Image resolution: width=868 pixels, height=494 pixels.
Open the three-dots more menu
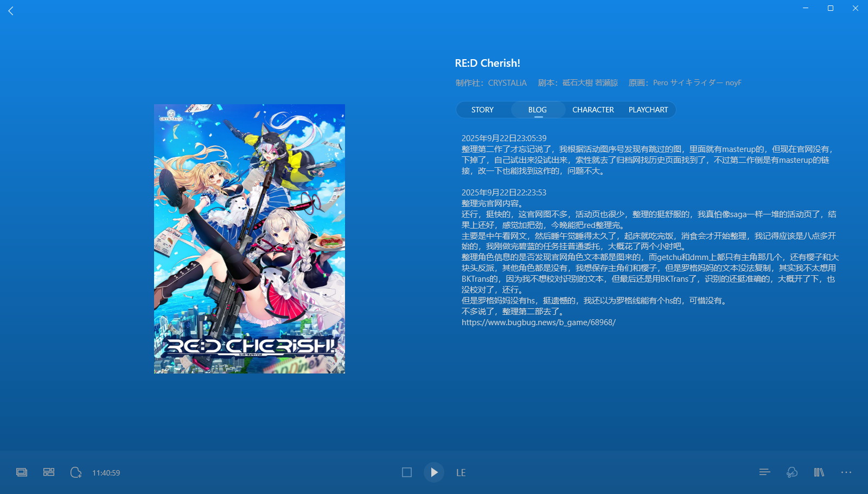point(846,472)
